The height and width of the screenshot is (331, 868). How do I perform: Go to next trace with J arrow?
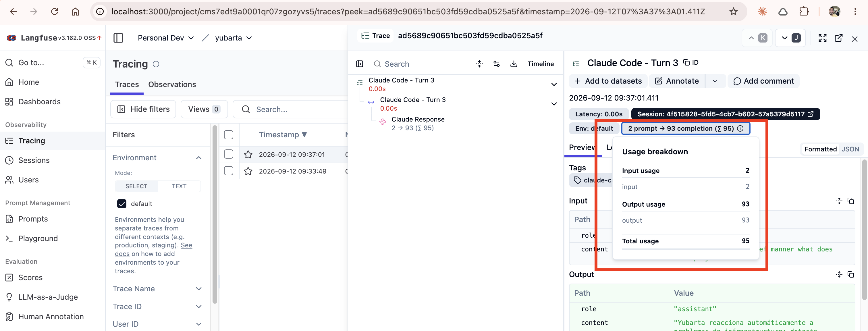[x=790, y=38]
